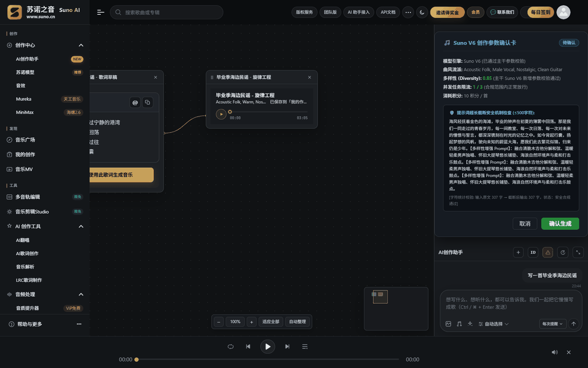Toggle loop mode in bottom player
Screen dimensions: 588x368
click(x=230, y=346)
